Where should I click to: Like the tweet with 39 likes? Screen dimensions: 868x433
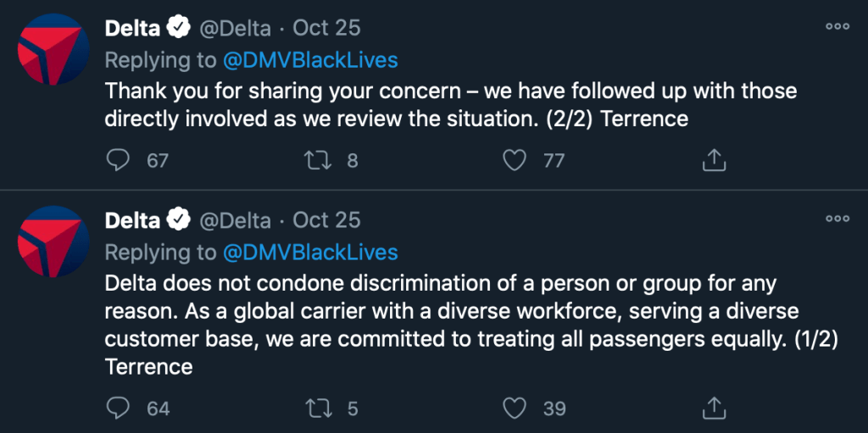pyautogui.click(x=515, y=408)
